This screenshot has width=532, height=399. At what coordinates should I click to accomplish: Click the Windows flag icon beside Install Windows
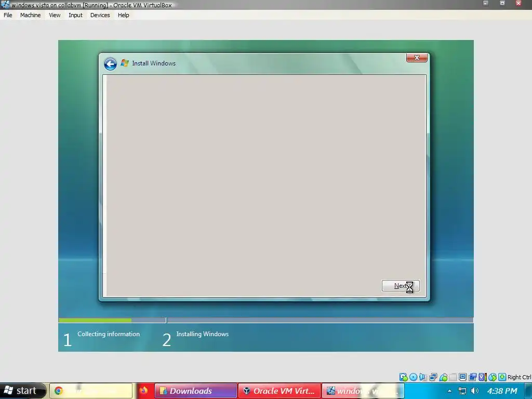click(x=125, y=63)
